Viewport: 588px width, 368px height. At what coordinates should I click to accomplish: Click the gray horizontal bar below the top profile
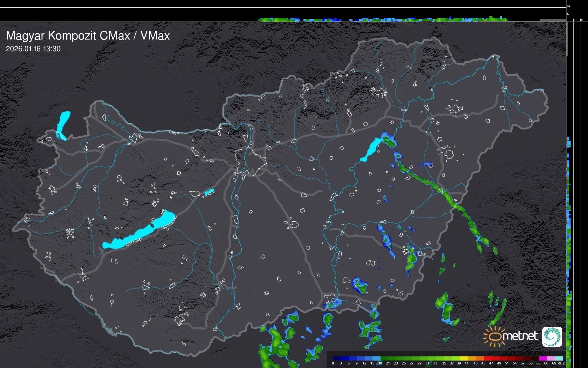click(552, 20)
